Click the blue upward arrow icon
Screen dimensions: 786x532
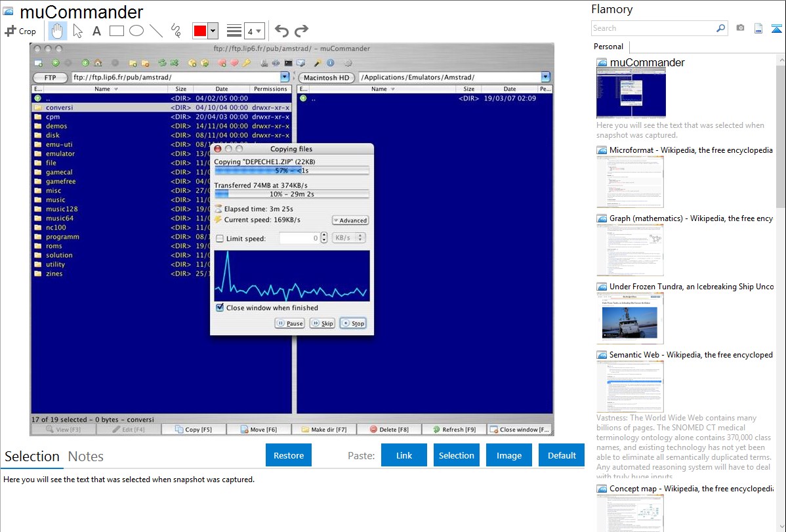pyautogui.click(x=776, y=29)
